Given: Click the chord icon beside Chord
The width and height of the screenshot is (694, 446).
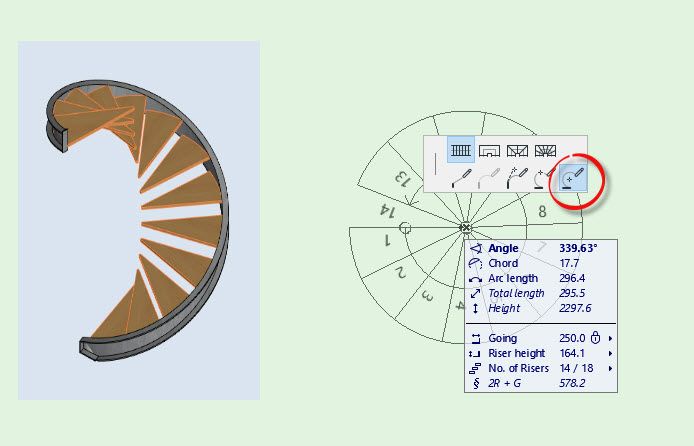Looking at the screenshot, I should coord(475,264).
